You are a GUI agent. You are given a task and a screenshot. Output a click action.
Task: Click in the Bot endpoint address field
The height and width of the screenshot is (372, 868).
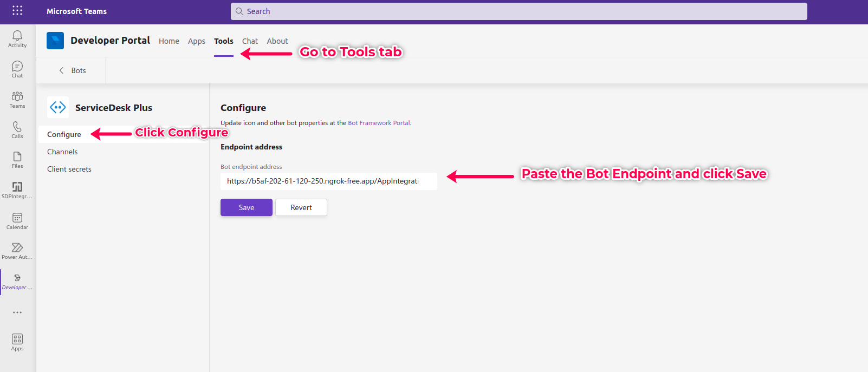click(x=329, y=181)
